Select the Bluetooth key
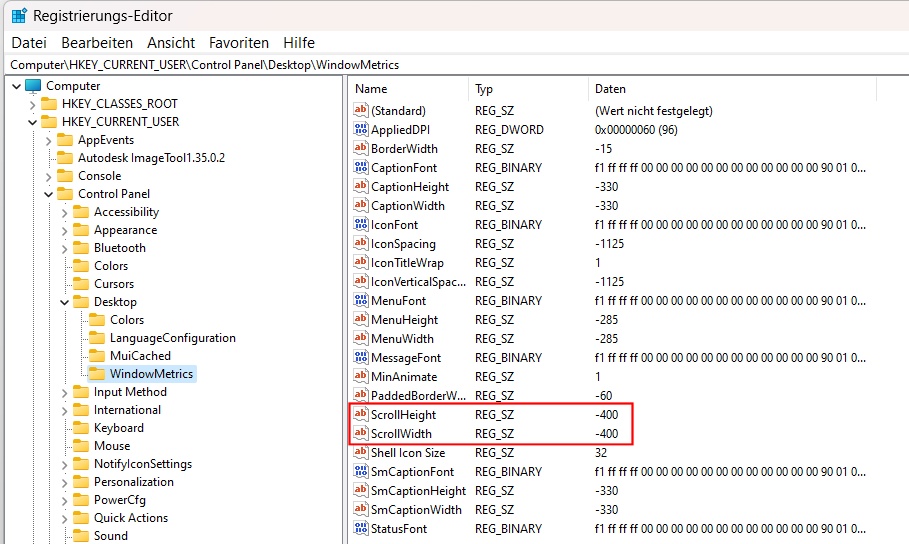Screen dimensions: 909x544 (x=120, y=248)
